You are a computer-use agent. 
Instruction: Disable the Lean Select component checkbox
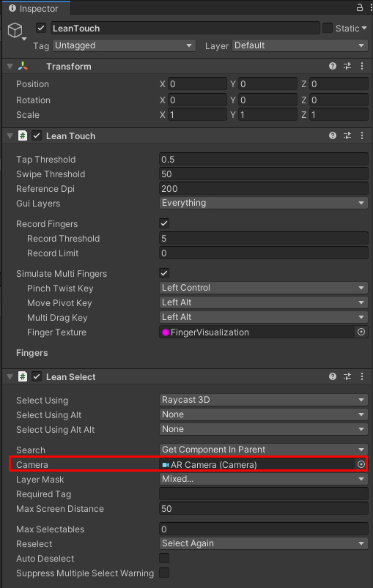click(x=37, y=376)
